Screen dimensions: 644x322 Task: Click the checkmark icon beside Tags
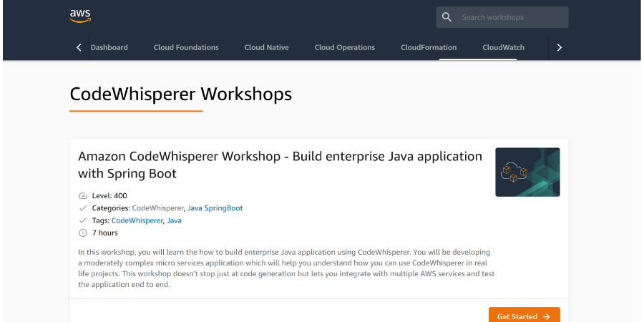pos(82,220)
